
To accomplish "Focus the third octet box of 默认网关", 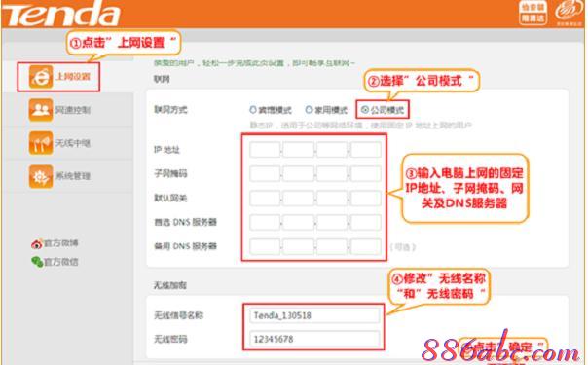I will point(332,198).
